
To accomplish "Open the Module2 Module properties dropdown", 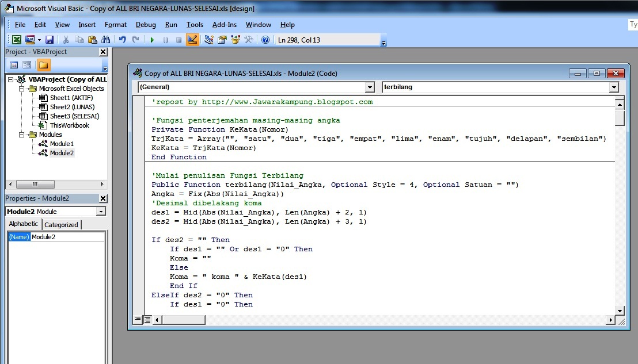I will pyautogui.click(x=101, y=212).
